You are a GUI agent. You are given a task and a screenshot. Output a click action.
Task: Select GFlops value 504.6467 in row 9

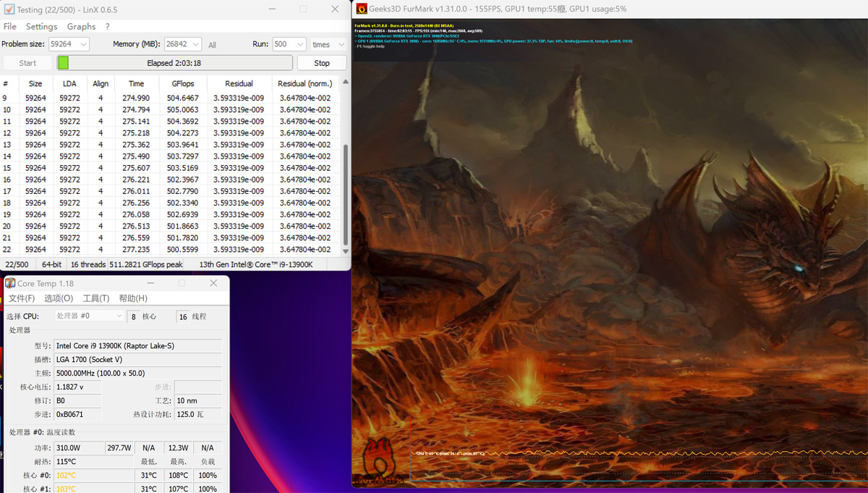(x=182, y=98)
